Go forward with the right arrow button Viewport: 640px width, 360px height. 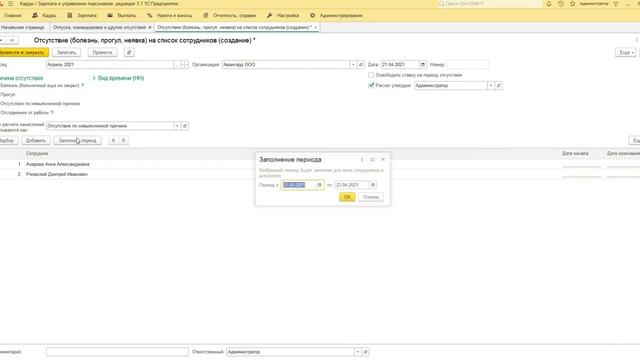click(12, 40)
